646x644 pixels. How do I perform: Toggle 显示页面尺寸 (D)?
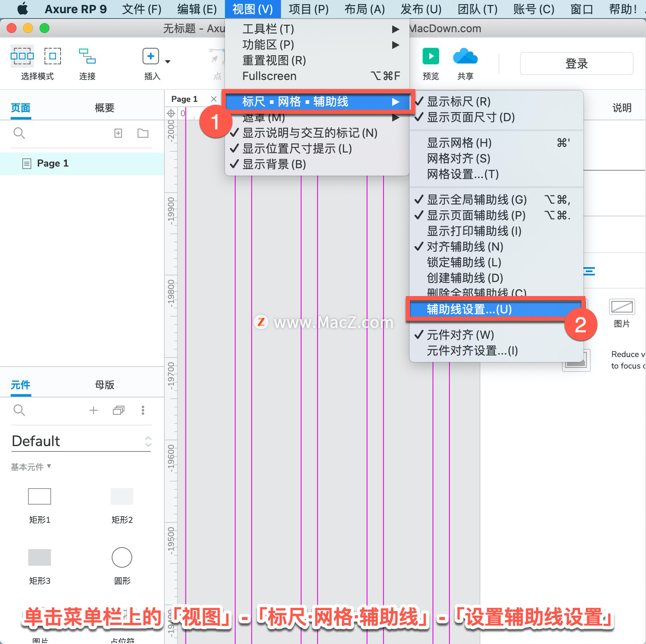click(x=496, y=117)
